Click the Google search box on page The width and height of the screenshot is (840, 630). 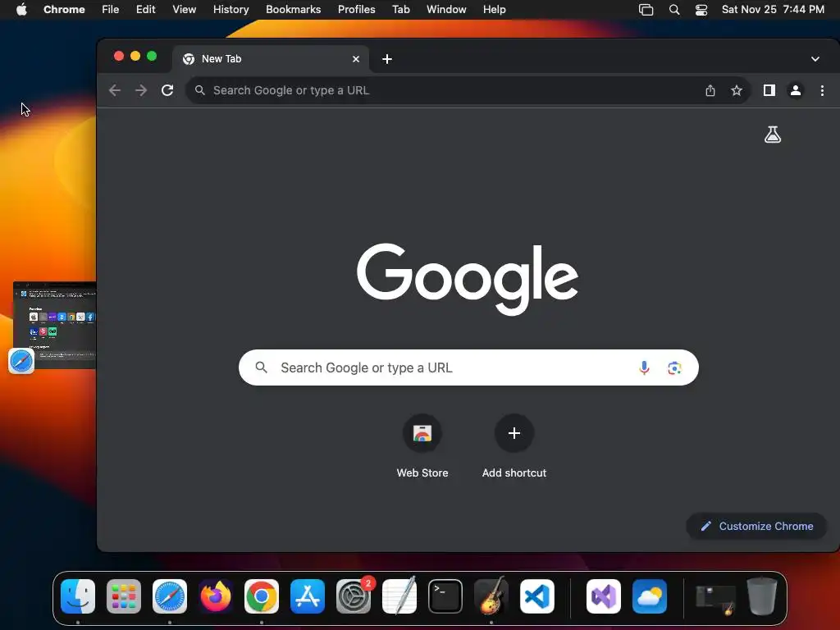pyautogui.click(x=468, y=367)
